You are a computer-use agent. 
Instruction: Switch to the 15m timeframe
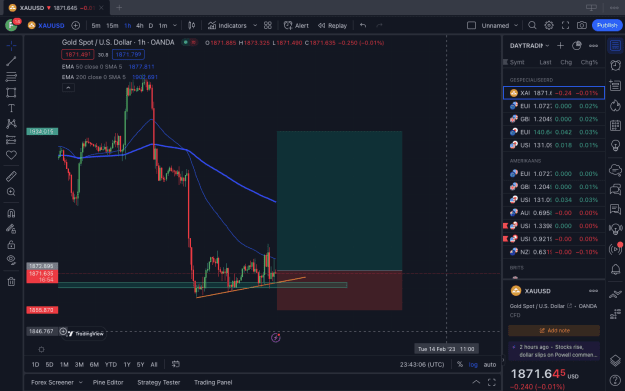[x=112, y=26]
